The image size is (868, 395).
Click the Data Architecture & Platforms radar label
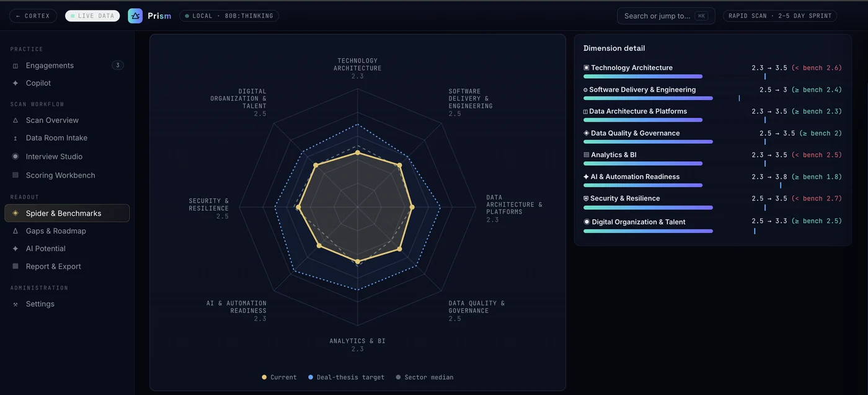click(x=514, y=208)
